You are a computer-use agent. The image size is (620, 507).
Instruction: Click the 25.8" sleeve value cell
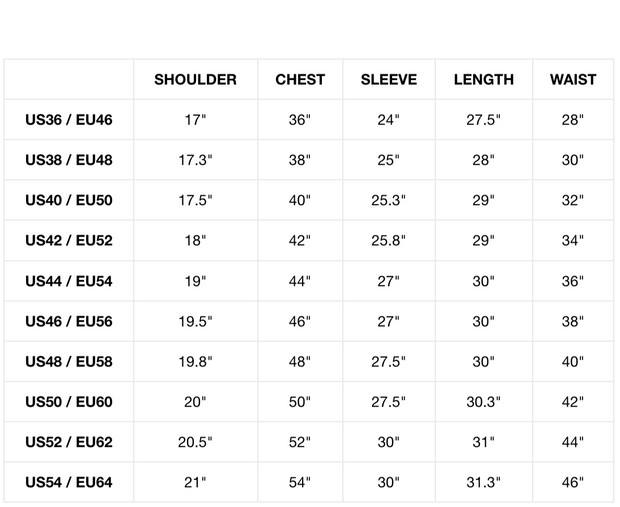coord(389,241)
